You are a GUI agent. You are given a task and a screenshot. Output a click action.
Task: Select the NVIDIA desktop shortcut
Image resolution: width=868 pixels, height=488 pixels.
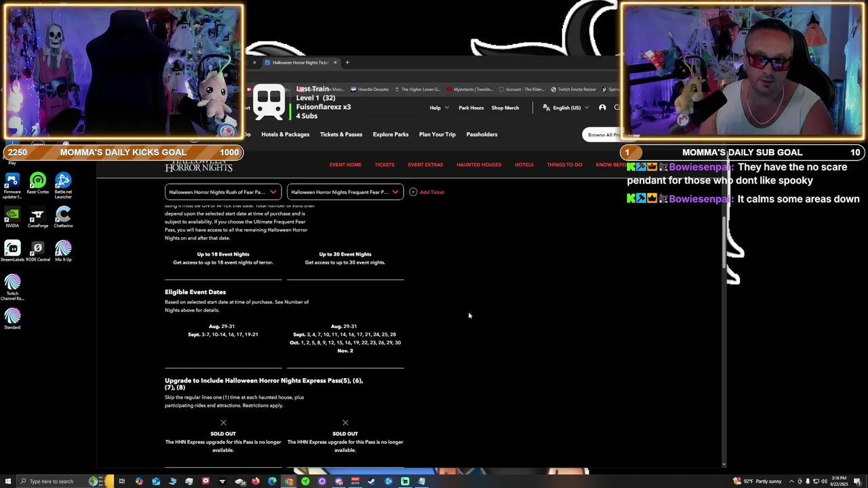tap(12, 218)
